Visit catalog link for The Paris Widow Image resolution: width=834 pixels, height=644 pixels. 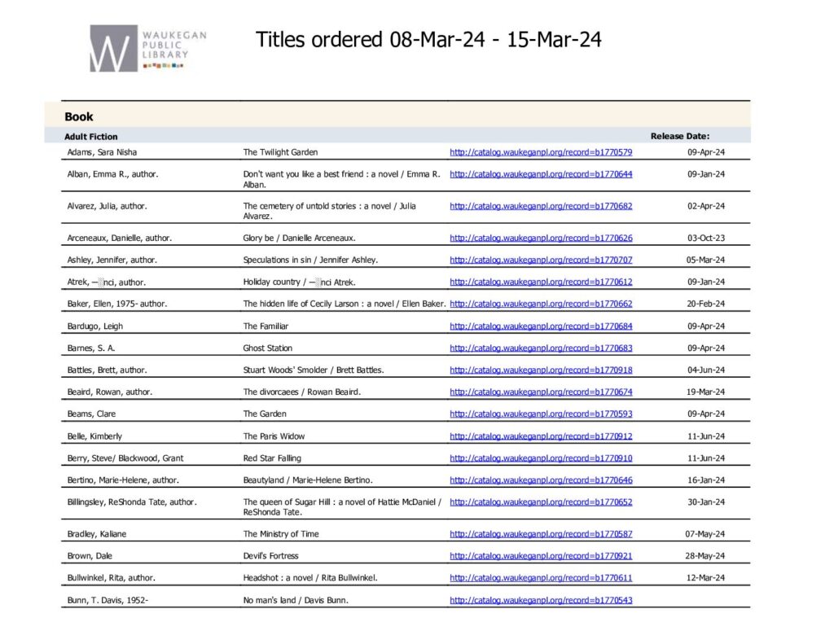[541, 436]
